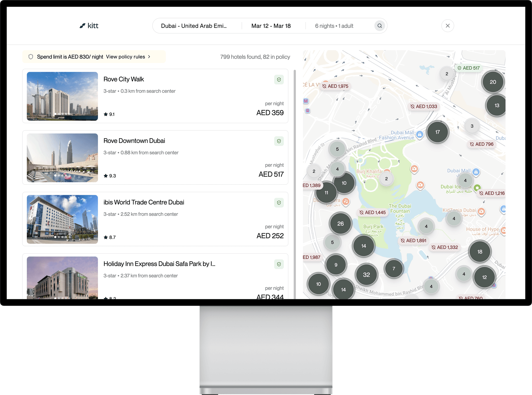
Task: Open the Rove City Walk hotel title
Action: (x=124, y=79)
